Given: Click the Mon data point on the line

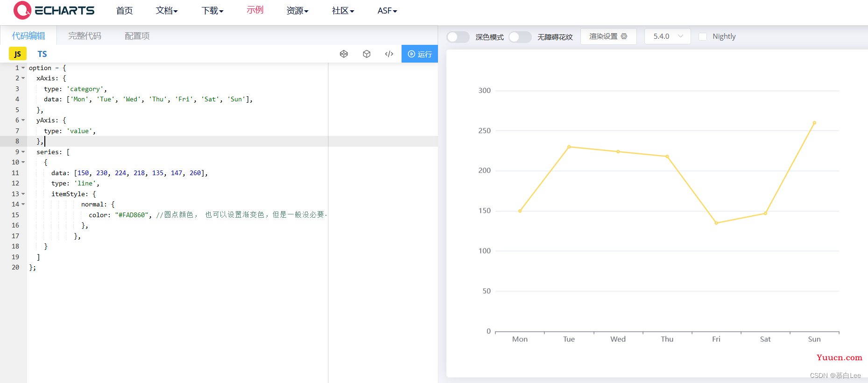Looking at the screenshot, I should pos(520,211).
